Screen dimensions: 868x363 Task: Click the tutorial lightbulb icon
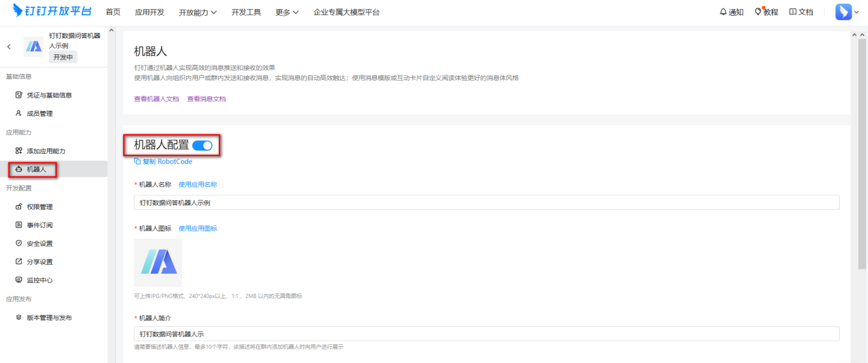pyautogui.click(x=759, y=12)
